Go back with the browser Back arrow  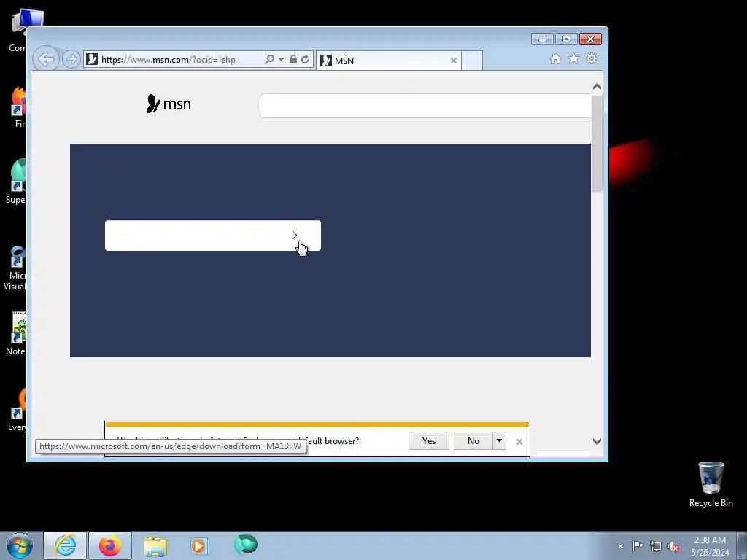[x=46, y=60]
